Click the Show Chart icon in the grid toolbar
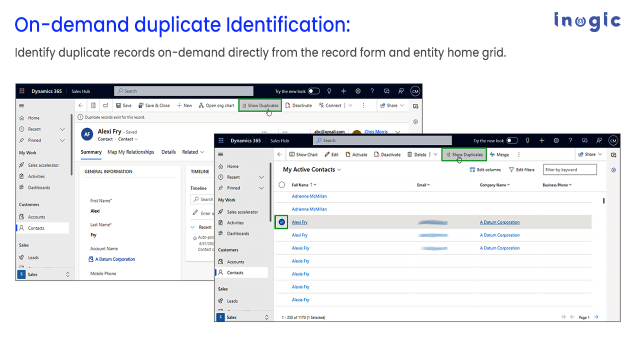 [x=292, y=155]
